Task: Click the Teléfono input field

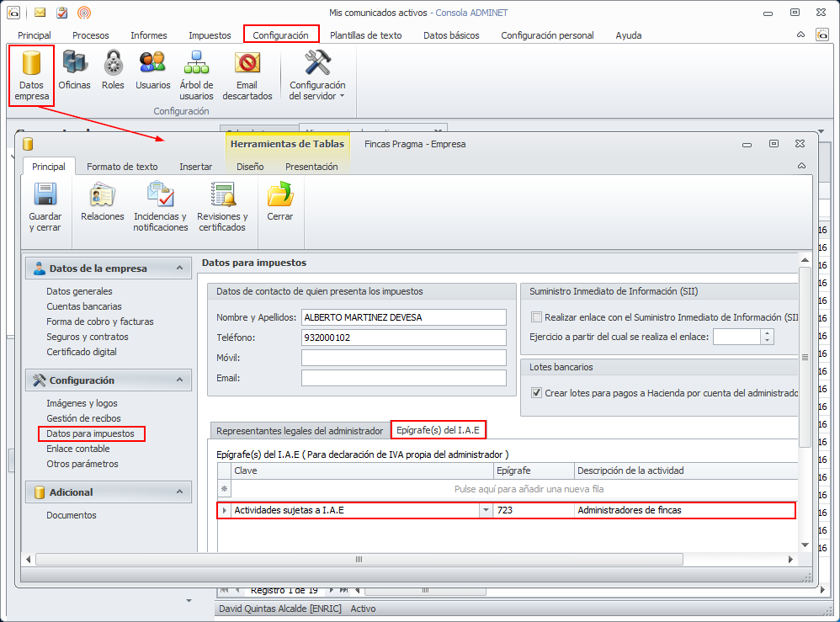Action: coord(404,338)
